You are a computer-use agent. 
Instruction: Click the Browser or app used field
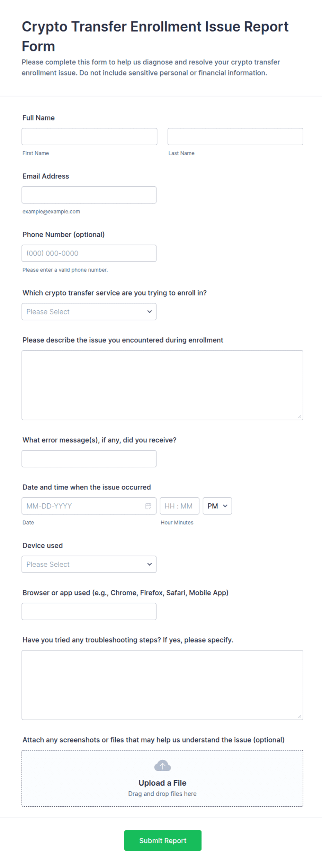coord(89,611)
